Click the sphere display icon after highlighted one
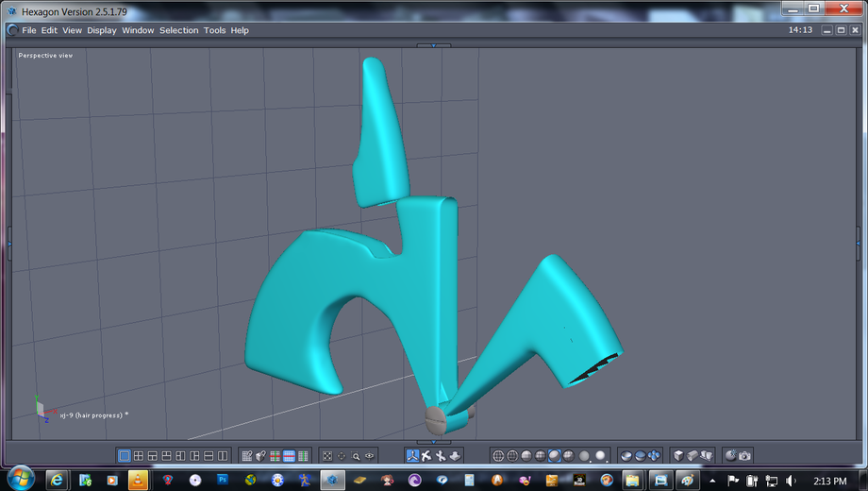 click(x=569, y=455)
